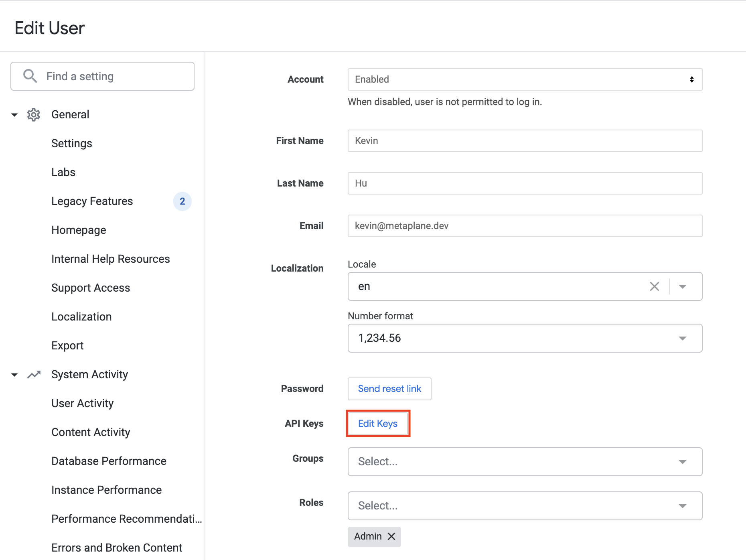Click the General gear icon
The image size is (746, 560).
34,115
